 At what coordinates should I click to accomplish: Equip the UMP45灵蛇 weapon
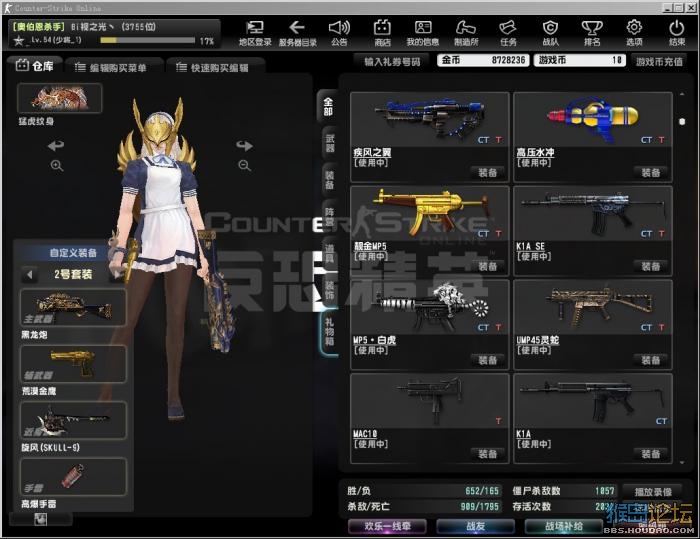[x=650, y=360]
